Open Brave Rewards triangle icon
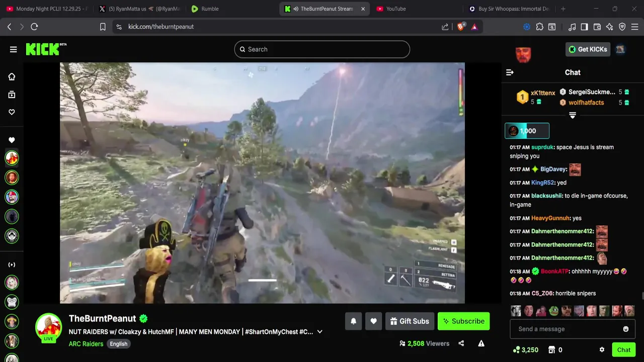644x362 pixels. click(474, 27)
